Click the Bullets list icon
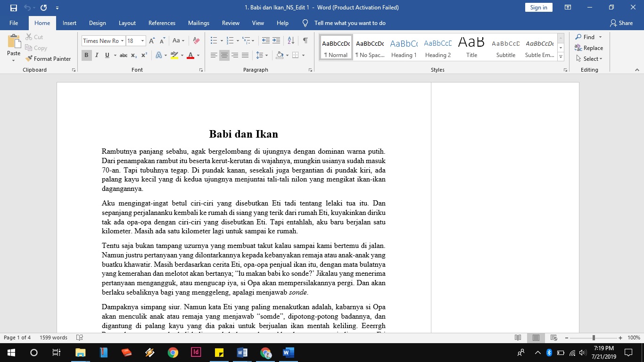The image size is (644, 362). pos(214,41)
